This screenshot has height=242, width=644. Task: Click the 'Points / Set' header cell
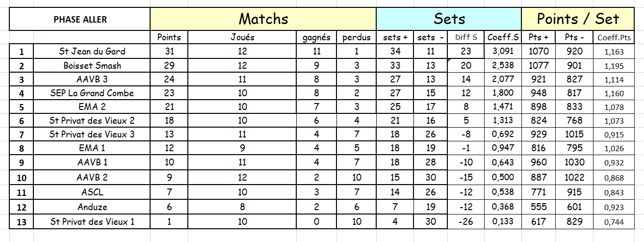coord(578,19)
